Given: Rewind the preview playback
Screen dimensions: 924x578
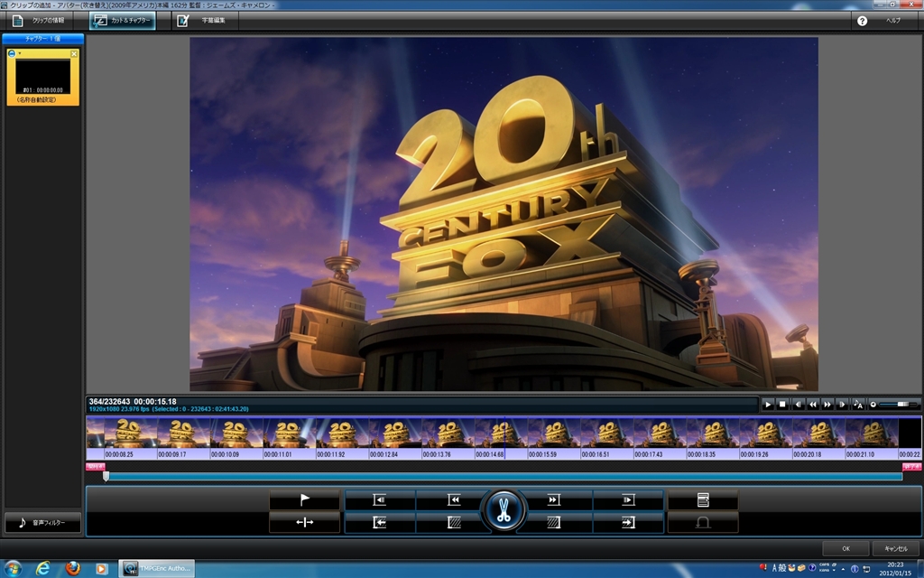Looking at the screenshot, I should pos(813,404).
